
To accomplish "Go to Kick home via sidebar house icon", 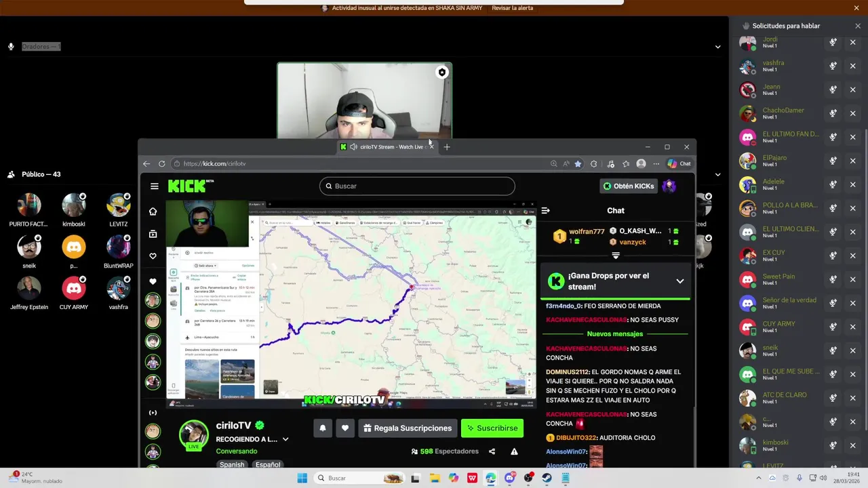I will [153, 211].
